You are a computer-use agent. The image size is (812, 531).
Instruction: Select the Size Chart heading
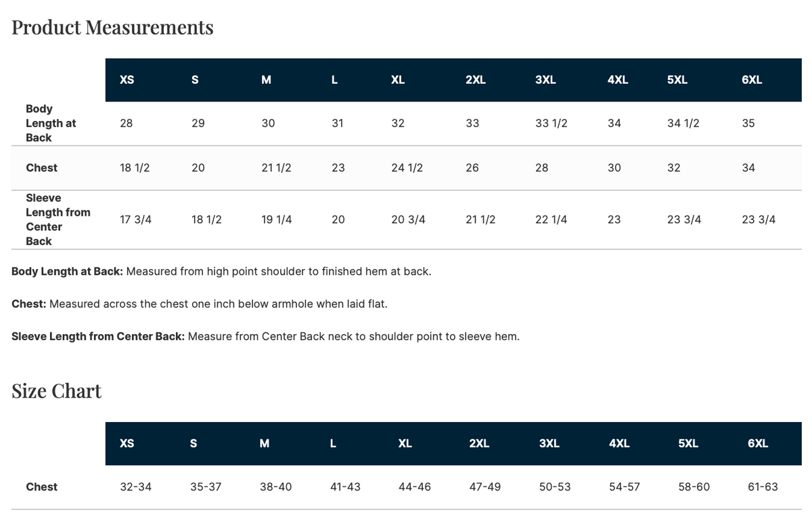[57, 391]
